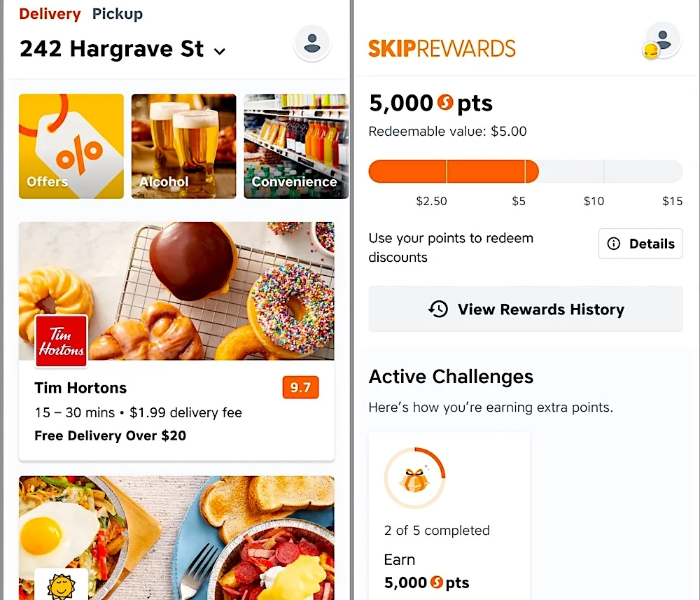Click the history clock icon
The height and width of the screenshot is (600, 700).
point(438,309)
